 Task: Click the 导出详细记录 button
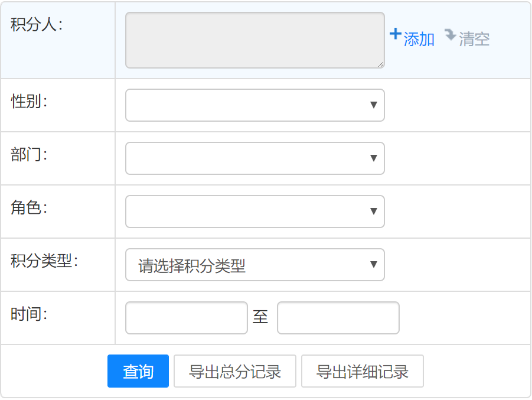pos(363,372)
